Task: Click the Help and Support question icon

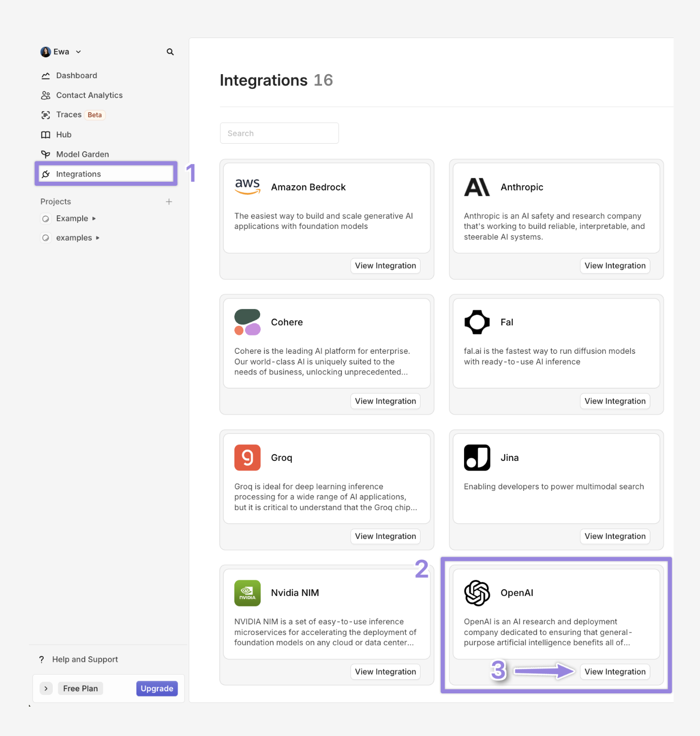Action: coord(42,659)
